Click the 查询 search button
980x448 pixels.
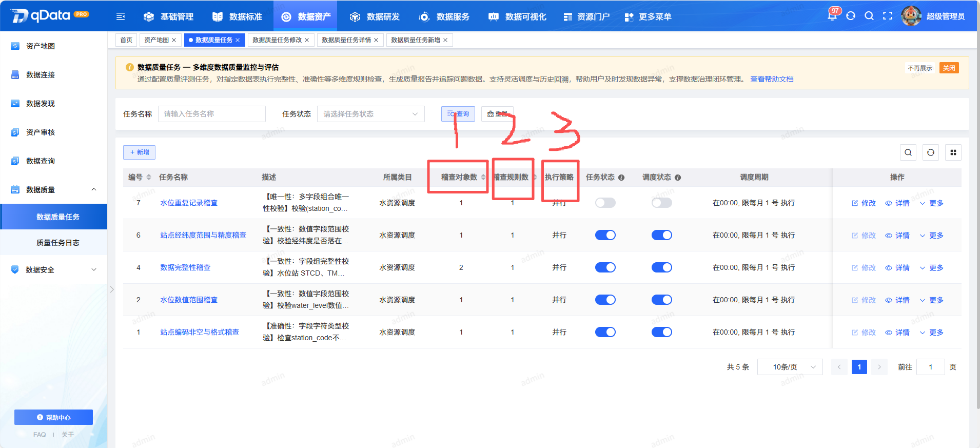[x=458, y=114]
